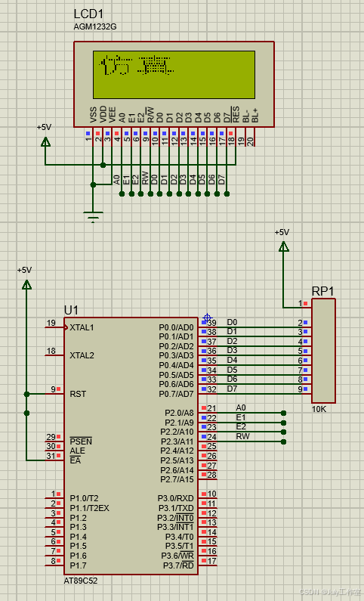Screen dimensions: 364x601
Task: Click the 10K value under RP1
Action: coord(319,409)
